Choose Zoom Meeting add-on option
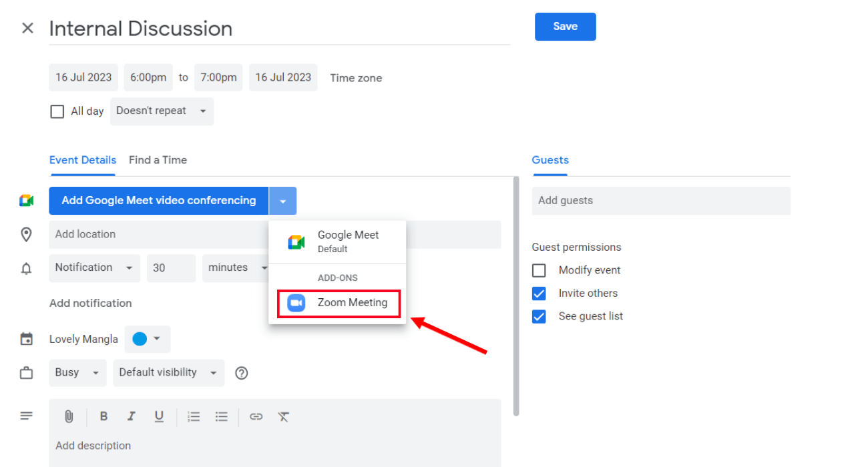868x467 pixels. tap(339, 303)
